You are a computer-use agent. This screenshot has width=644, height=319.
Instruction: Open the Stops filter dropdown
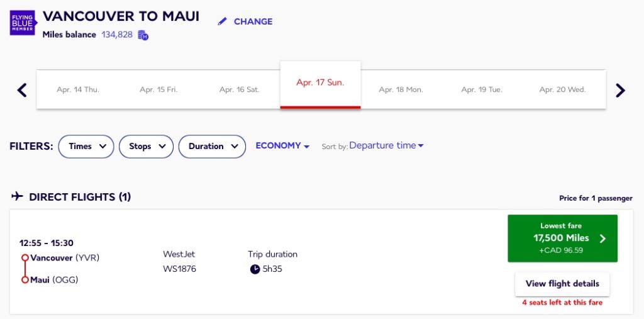point(146,147)
